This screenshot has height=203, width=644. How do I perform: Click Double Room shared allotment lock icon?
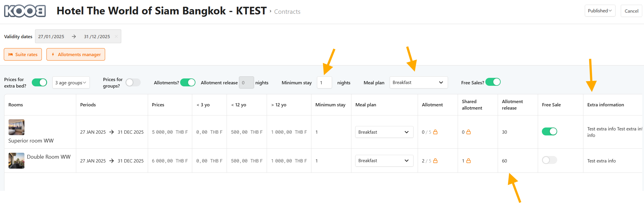(x=469, y=161)
